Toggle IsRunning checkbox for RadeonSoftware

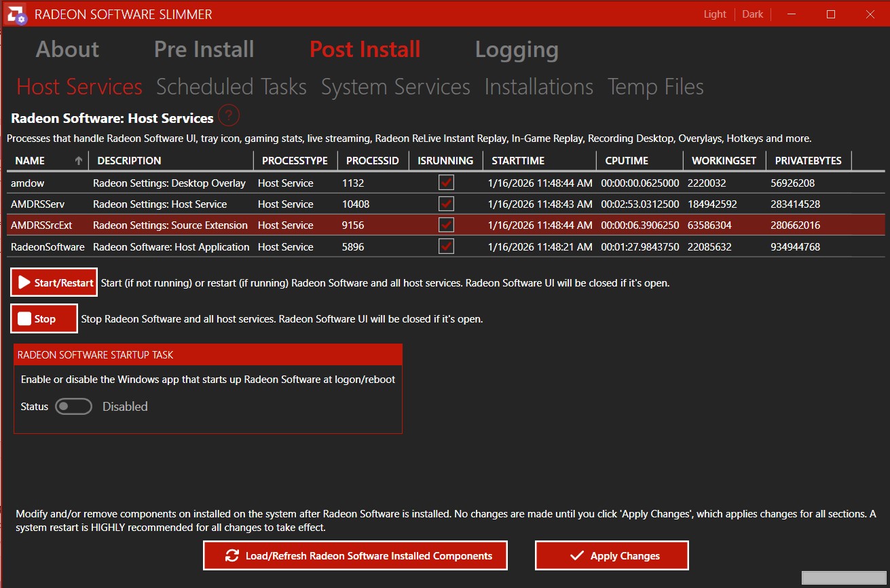tap(446, 246)
